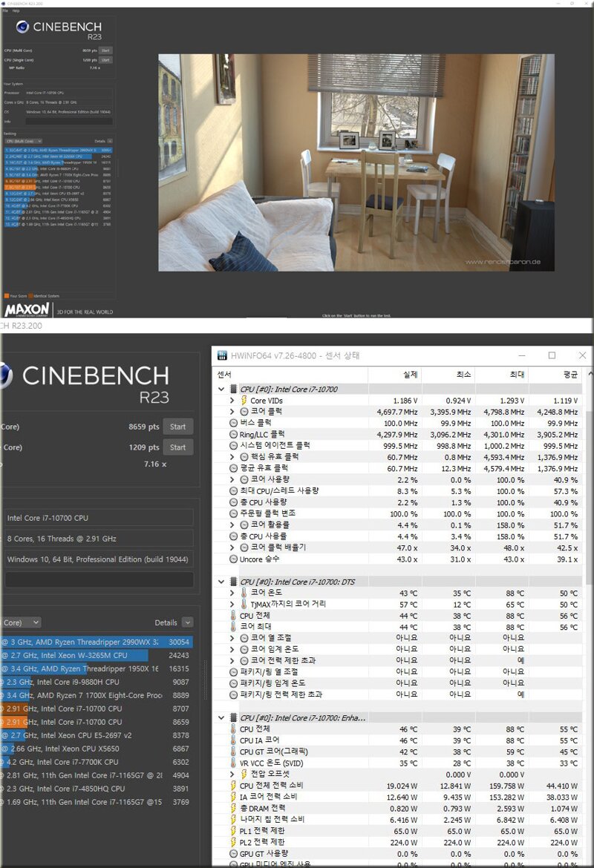Expand the 코어 임계 온도 row
The image size is (594, 868).
pyautogui.click(x=232, y=649)
